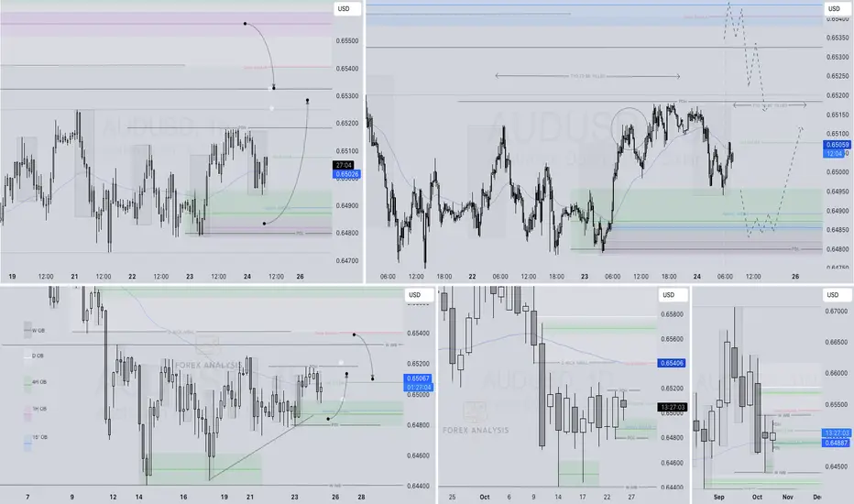
Task: Click date 27 on the time axis
Action: tap(631, 497)
